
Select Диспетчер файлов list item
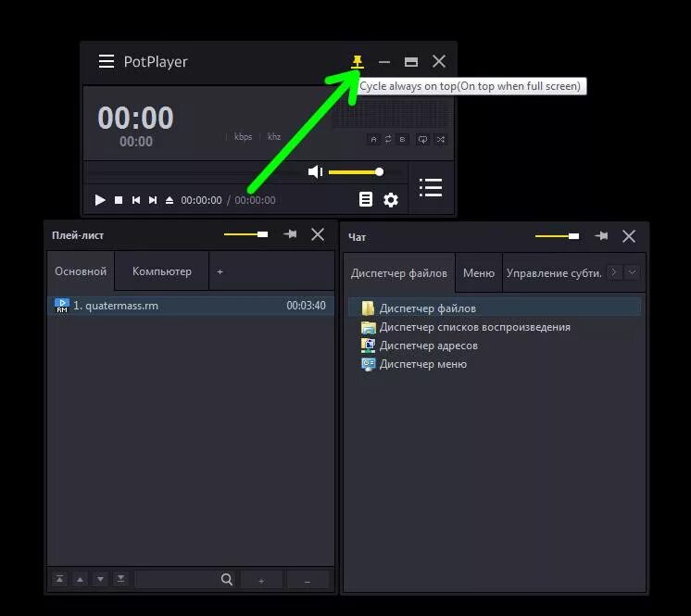pos(495,308)
